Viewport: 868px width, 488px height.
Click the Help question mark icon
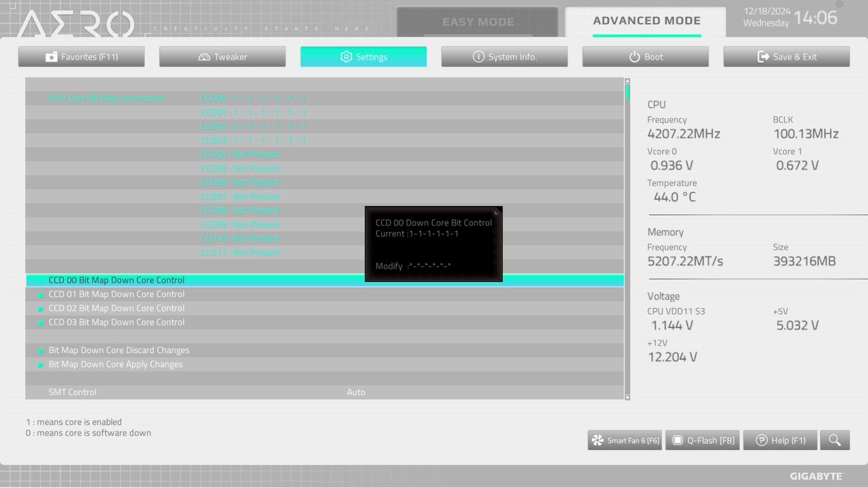(762, 441)
